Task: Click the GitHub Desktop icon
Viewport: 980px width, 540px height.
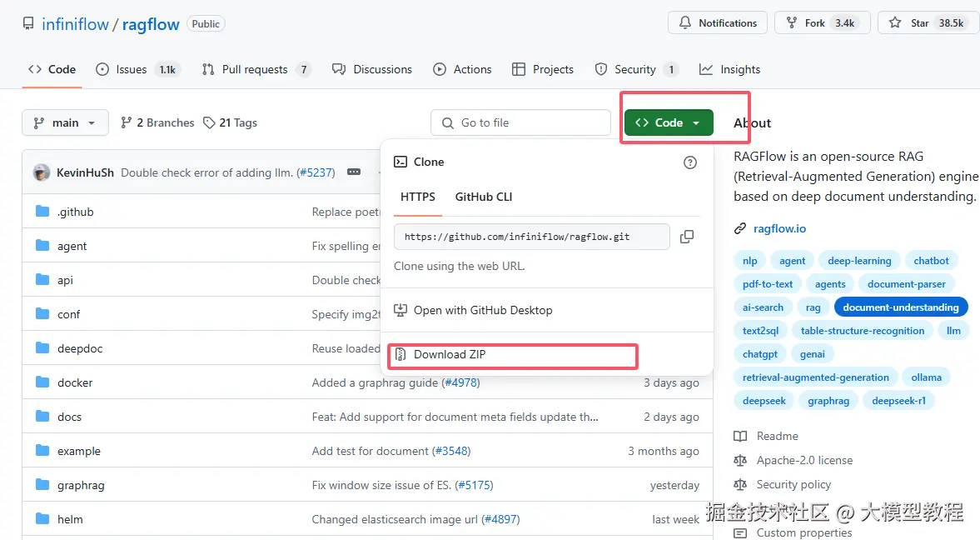Action: tap(400, 310)
